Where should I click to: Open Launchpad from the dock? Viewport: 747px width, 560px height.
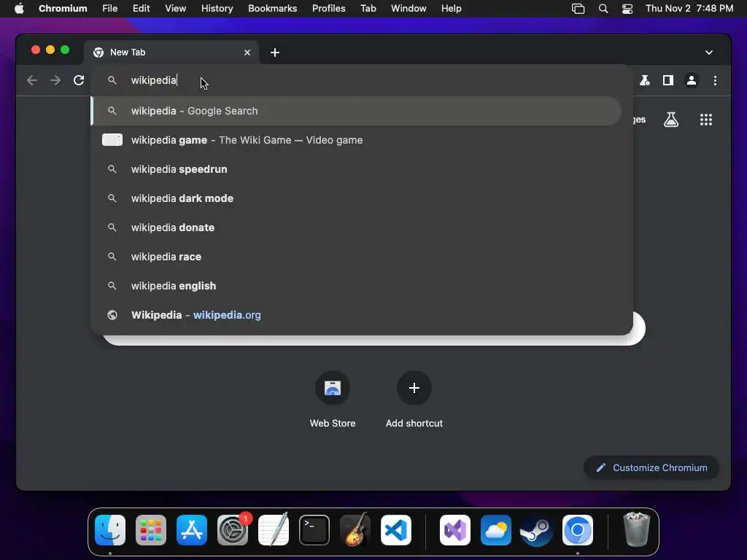pyautogui.click(x=151, y=530)
